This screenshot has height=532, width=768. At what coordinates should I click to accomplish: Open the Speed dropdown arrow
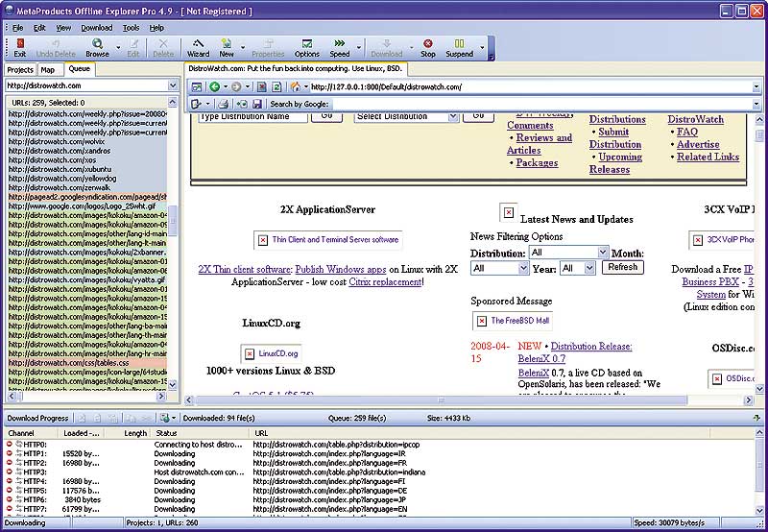[x=358, y=48]
